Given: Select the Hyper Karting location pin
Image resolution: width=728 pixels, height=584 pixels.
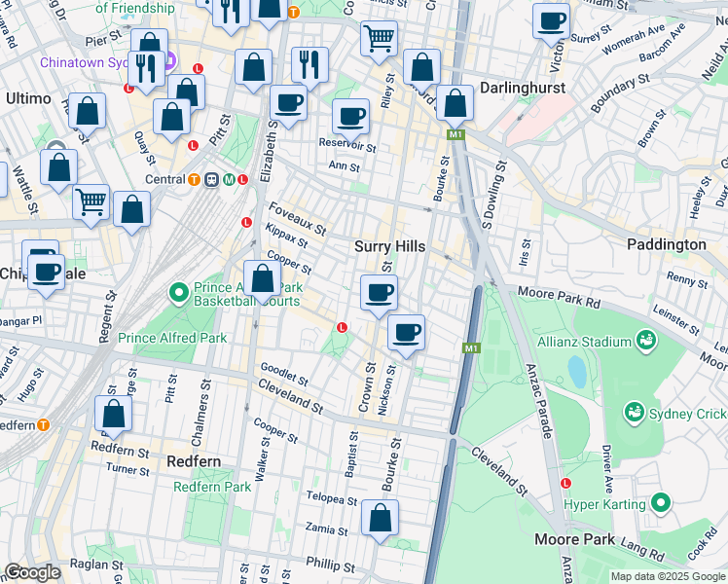Looking at the screenshot, I should coord(661,503).
